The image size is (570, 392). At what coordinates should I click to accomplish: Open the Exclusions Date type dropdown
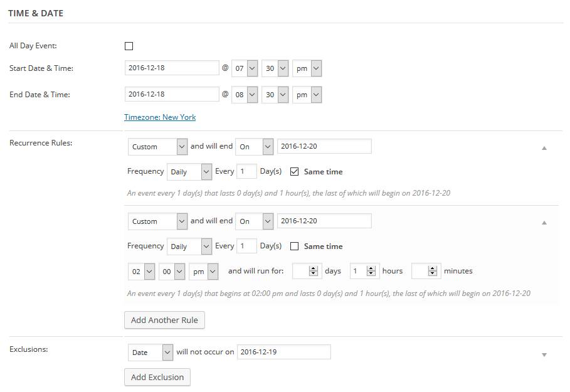[150, 352]
